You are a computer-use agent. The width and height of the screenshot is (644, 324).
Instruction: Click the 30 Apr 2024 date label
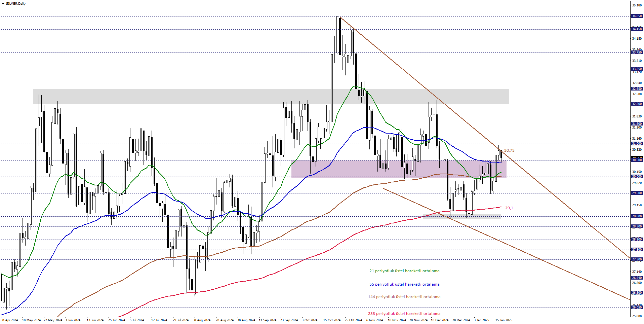[9, 320]
